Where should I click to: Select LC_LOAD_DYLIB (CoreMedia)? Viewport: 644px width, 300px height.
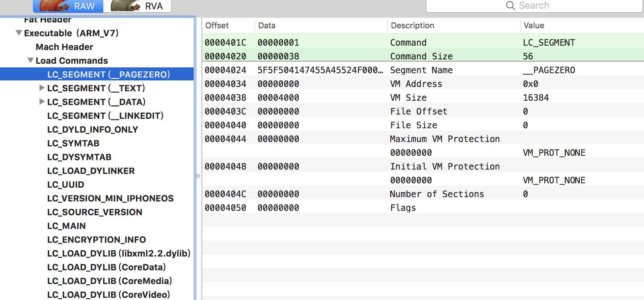[110, 281]
